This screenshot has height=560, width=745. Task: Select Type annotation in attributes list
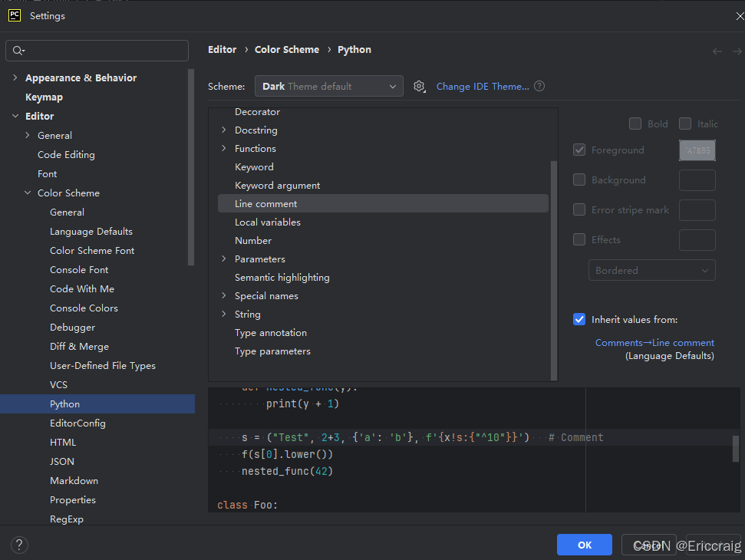point(271,332)
